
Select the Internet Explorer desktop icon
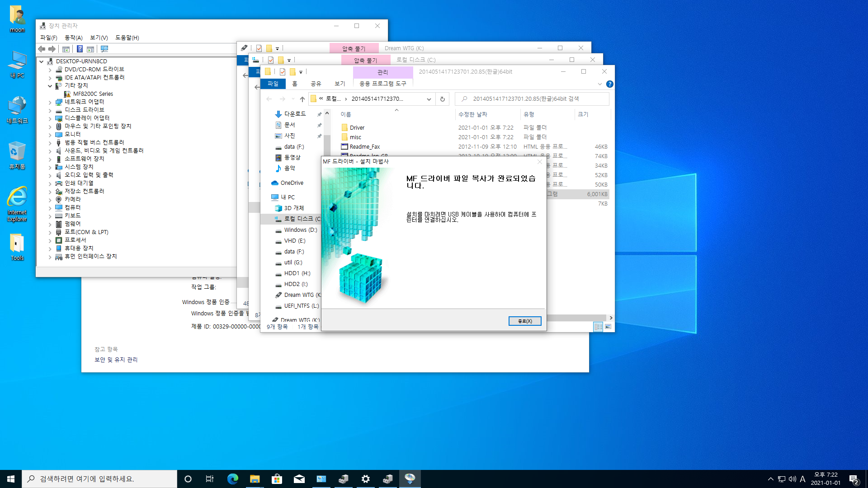click(17, 204)
